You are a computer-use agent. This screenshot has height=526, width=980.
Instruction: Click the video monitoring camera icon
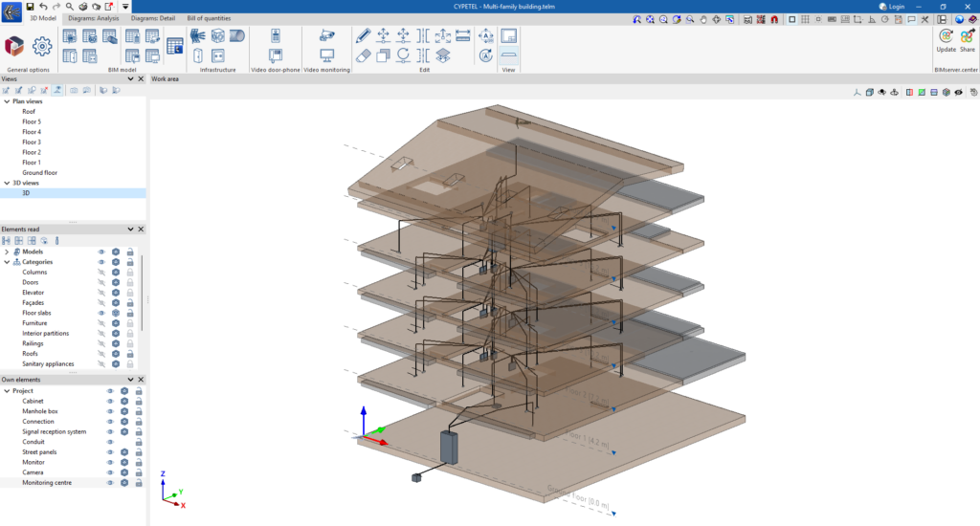[x=327, y=35]
